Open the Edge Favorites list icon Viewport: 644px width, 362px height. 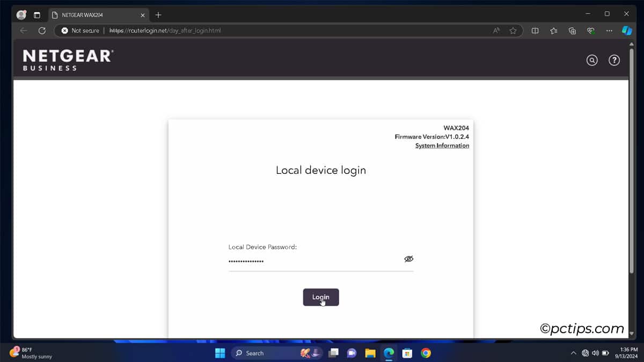point(554,31)
